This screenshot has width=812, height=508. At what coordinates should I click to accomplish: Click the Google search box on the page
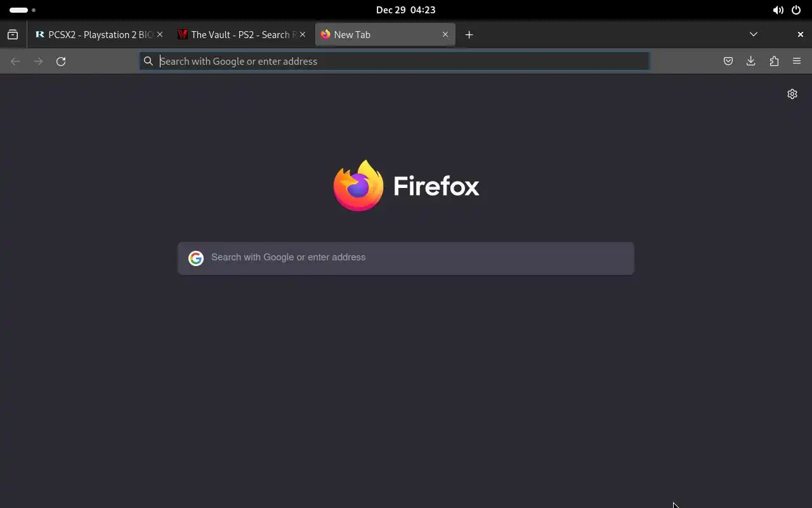point(406,258)
